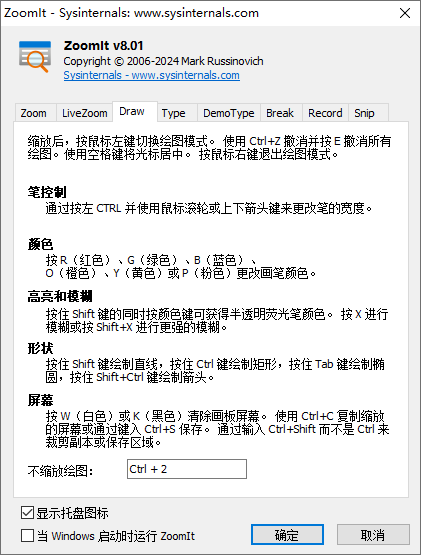Click the ZoomIt v8.01 version text
The width and height of the screenshot is (421, 555).
103,46
